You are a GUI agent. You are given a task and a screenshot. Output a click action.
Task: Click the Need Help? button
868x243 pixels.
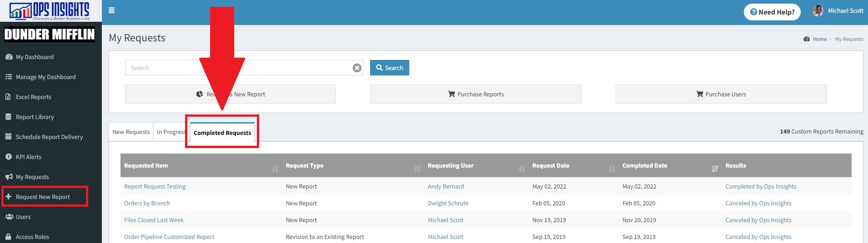point(772,12)
